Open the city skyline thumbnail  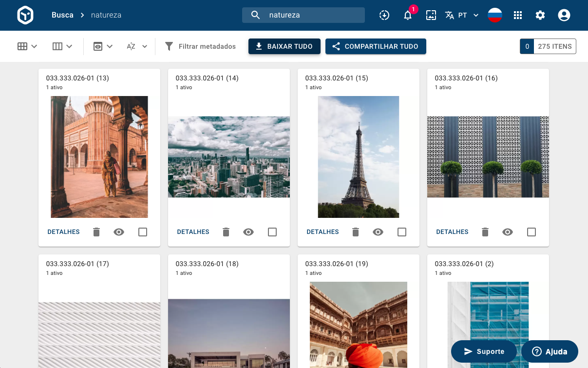pos(229,157)
